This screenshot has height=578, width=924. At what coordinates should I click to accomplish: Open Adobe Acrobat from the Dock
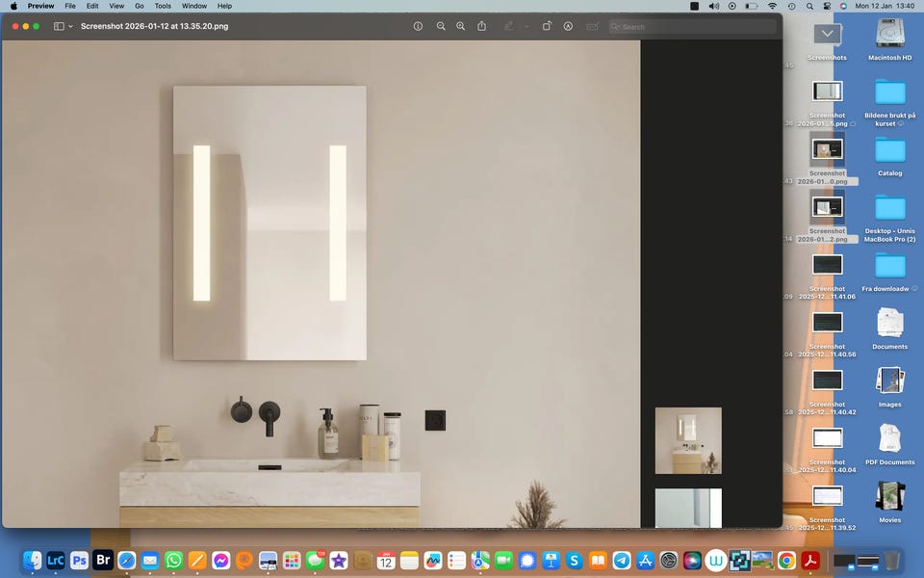coord(810,561)
